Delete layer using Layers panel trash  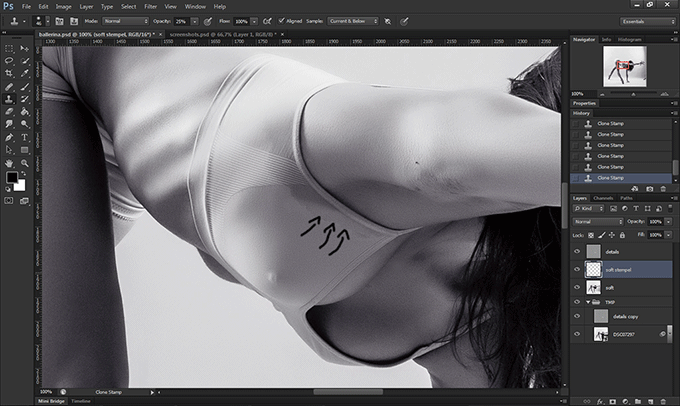663,402
